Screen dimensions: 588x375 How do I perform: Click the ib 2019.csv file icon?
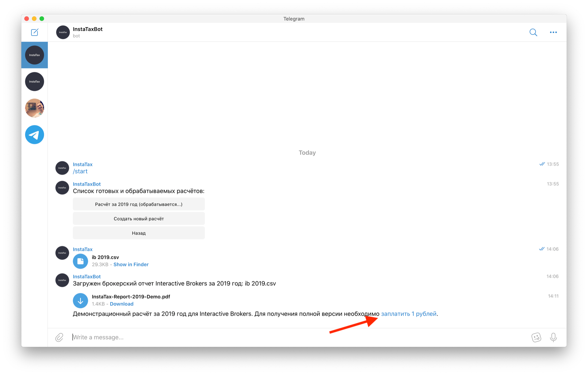tap(81, 261)
